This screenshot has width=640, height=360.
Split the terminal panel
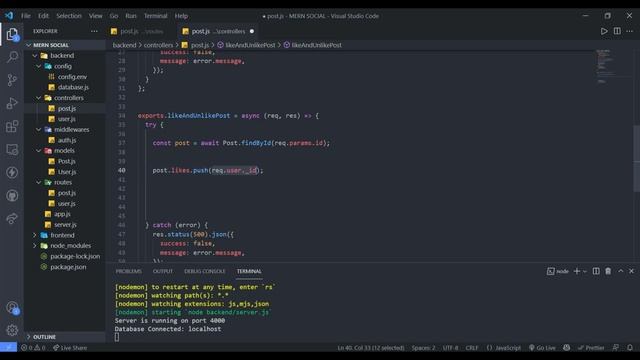596,271
